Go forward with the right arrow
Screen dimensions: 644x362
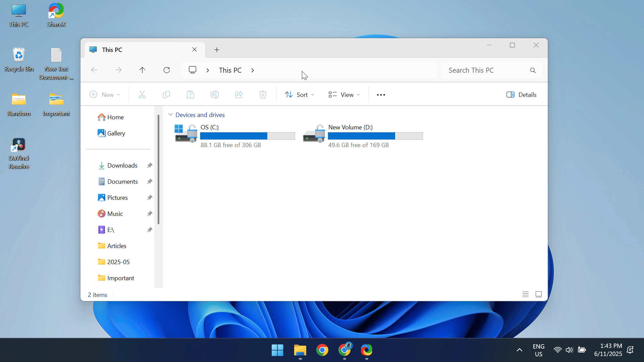coord(118,70)
